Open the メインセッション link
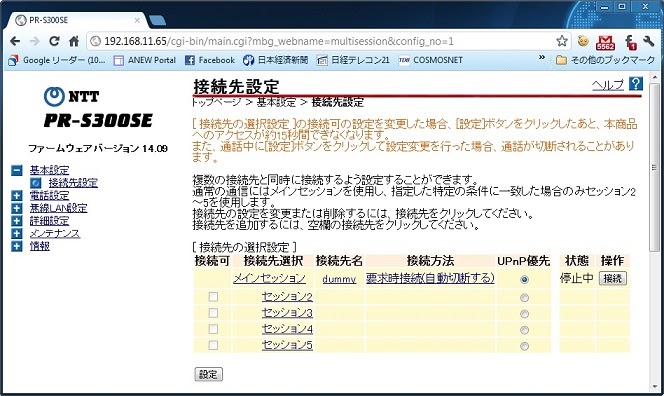664x396 pixels. [269, 278]
